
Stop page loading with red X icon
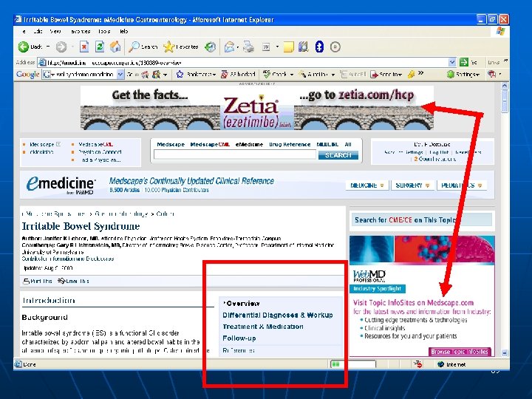[84, 47]
